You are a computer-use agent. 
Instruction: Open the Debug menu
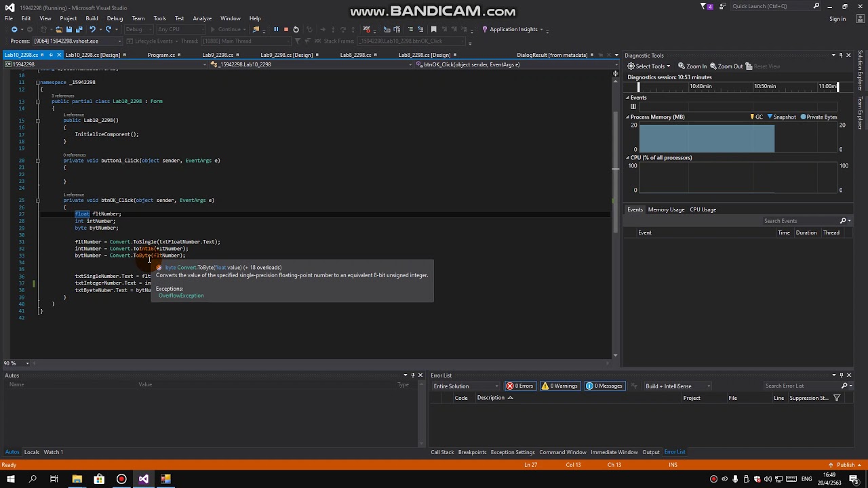pyautogui.click(x=115, y=18)
